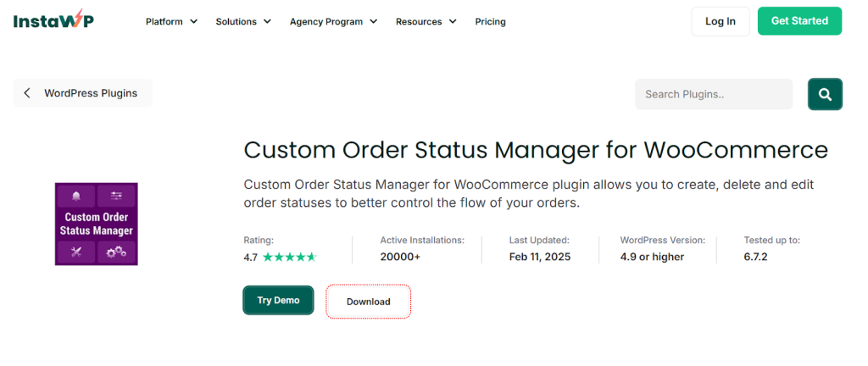Click the green search magnifier button
Viewport: 868px width, 366px height.
[825, 94]
